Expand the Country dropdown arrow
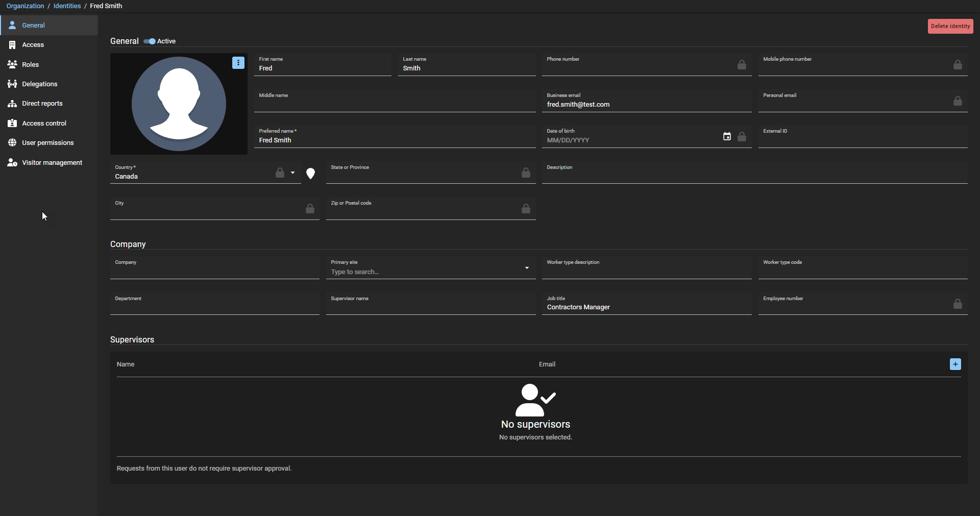 [x=293, y=173]
